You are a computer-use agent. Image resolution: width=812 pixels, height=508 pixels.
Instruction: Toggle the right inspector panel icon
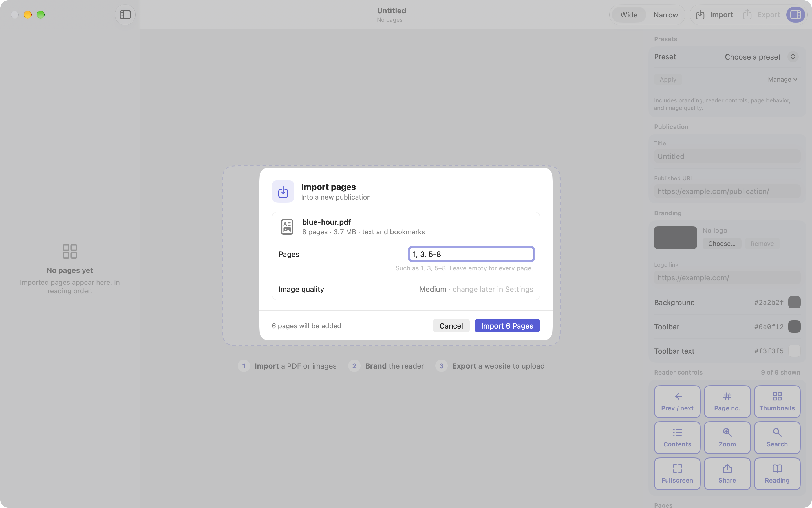click(x=796, y=15)
